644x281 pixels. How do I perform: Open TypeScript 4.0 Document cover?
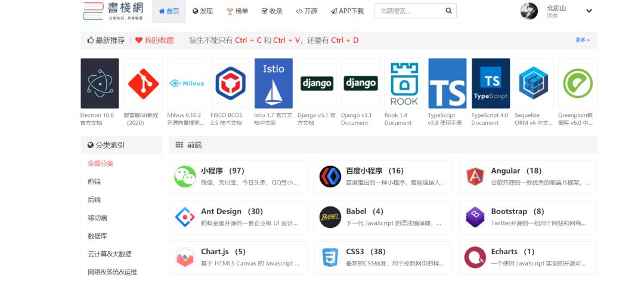pos(491,84)
